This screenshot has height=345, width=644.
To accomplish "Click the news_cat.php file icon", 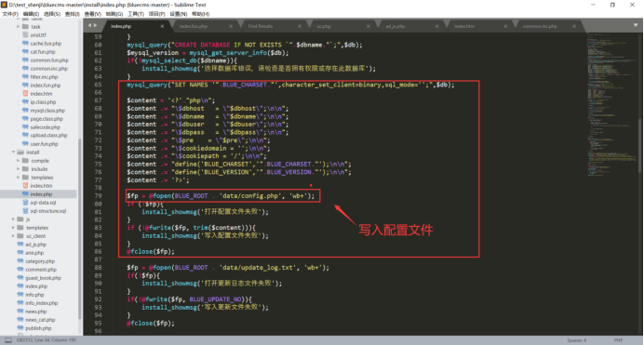I will tap(20, 320).
